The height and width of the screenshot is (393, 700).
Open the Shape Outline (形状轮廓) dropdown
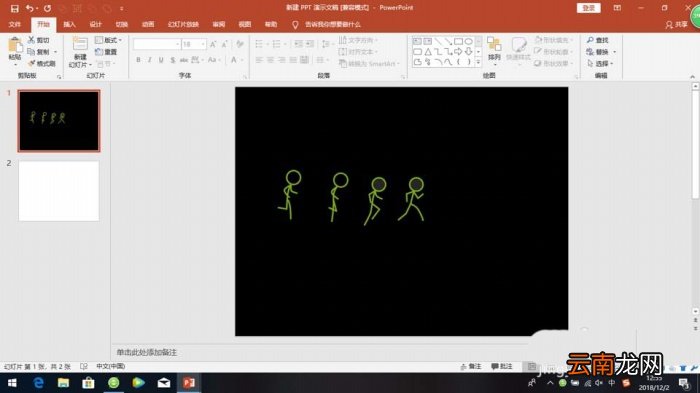554,52
